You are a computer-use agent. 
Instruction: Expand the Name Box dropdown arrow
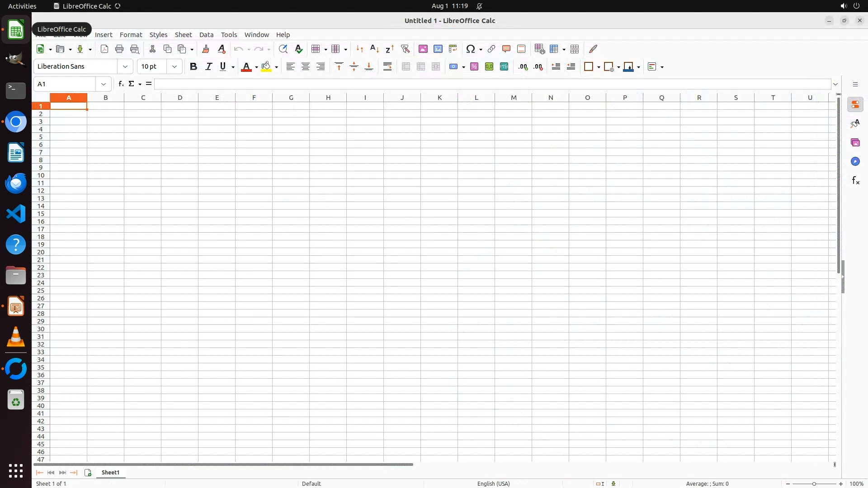point(104,84)
